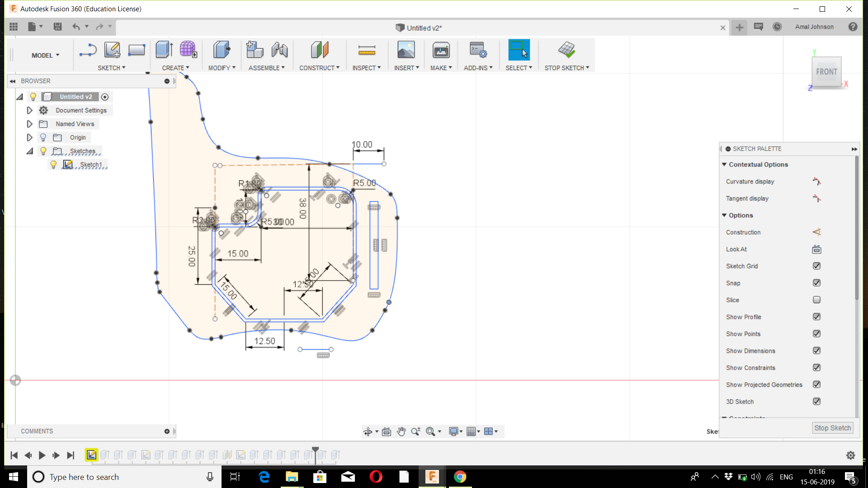Click the Save disk icon

coord(57,27)
